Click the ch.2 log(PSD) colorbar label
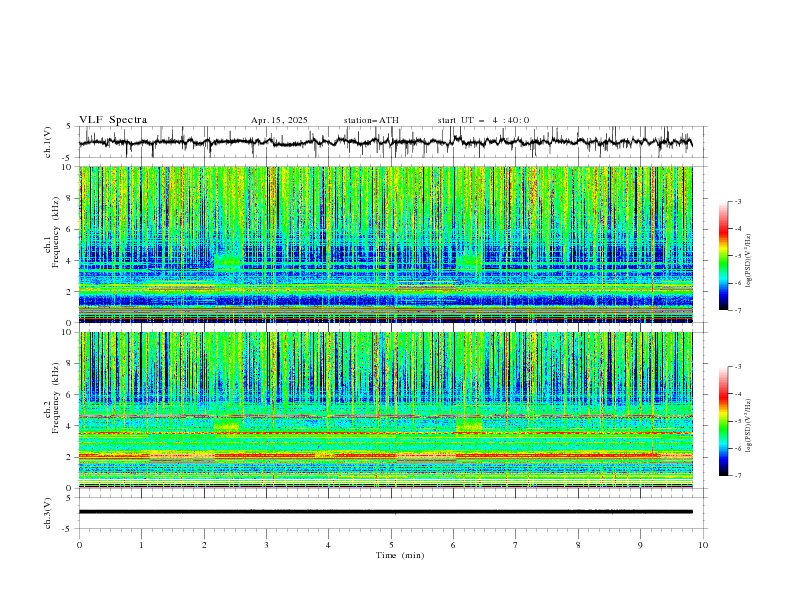 point(750,426)
